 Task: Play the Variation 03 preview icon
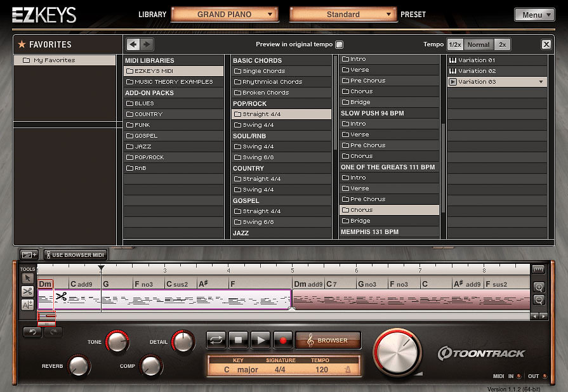coord(452,82)
